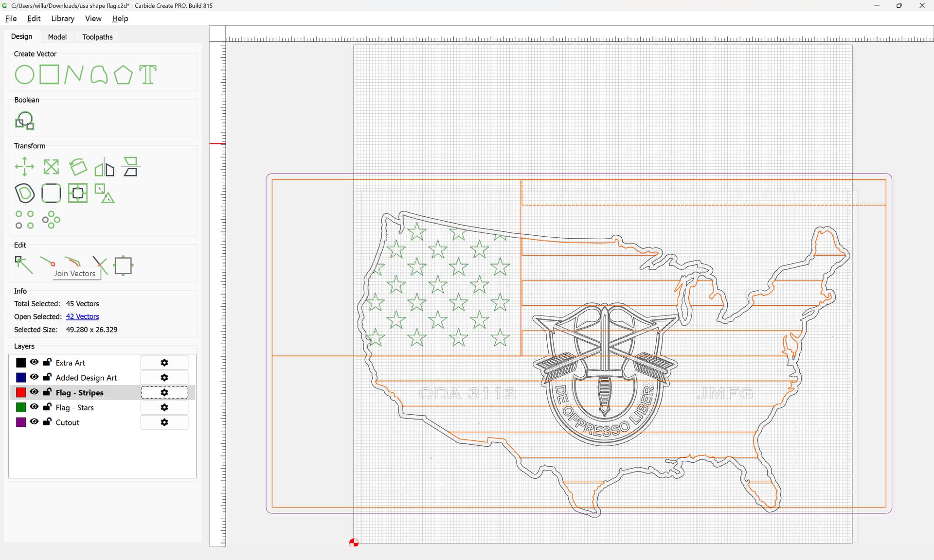Viewport: 934px width, 560px height.
Task: Select the Circle vector tool
Action: point(24,75)
